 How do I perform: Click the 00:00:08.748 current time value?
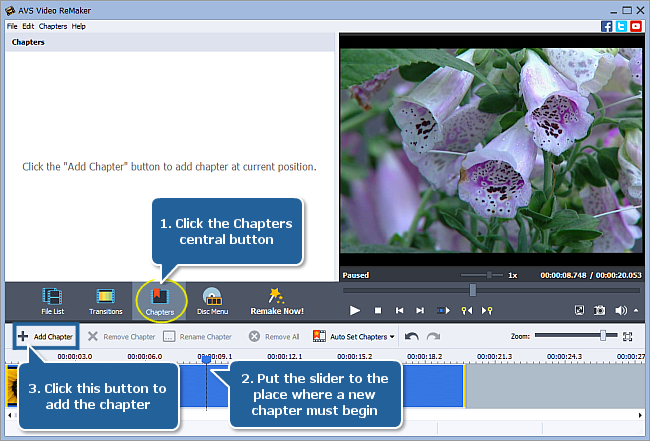(x=563, y=275)
